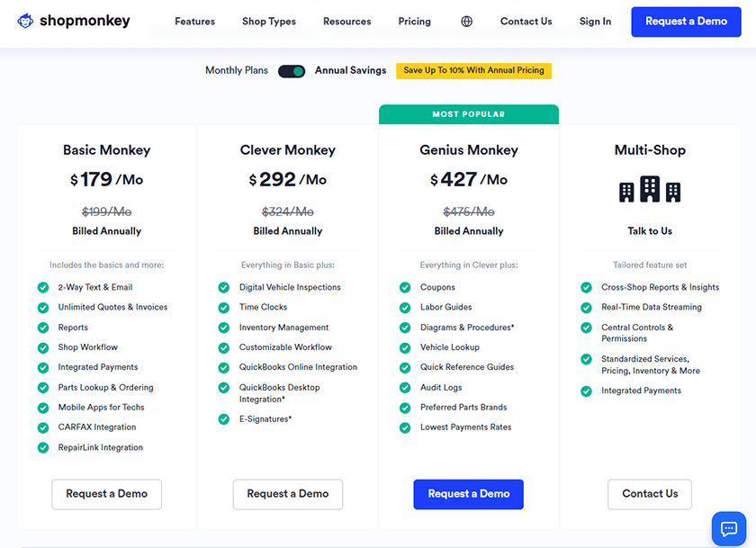The height and width of the screenshot is (548, 756).
Task: Toggle the Monthly/Annual billing switch
Action: (292, 71)
